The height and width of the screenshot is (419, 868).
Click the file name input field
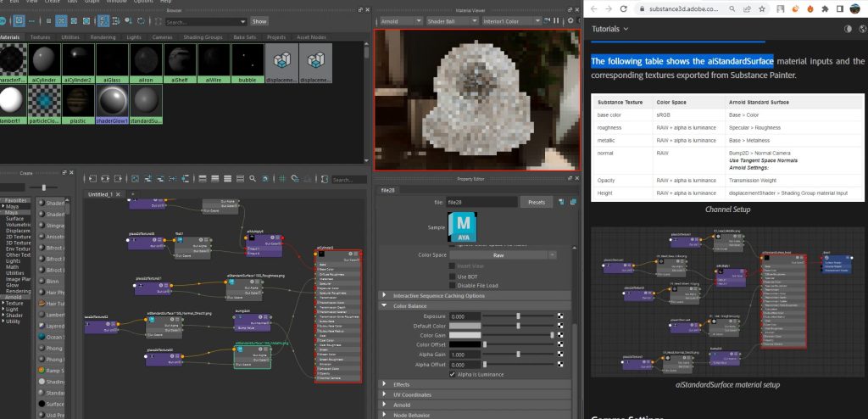(x=481, y=203)
